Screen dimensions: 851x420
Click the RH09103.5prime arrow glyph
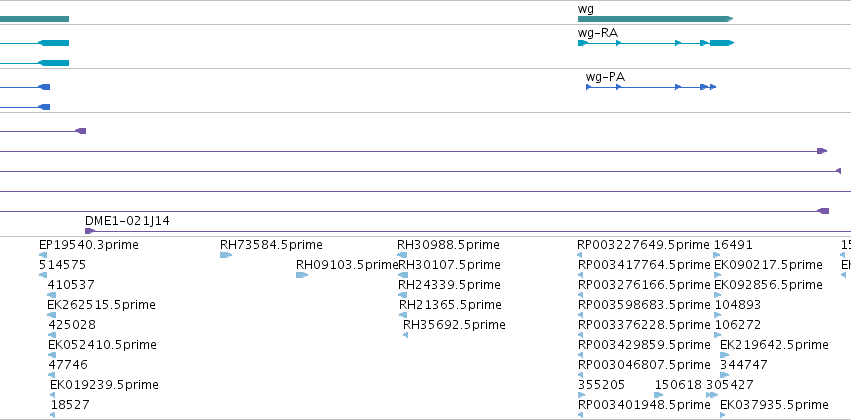pyautogui.click(x=302, y=275)
